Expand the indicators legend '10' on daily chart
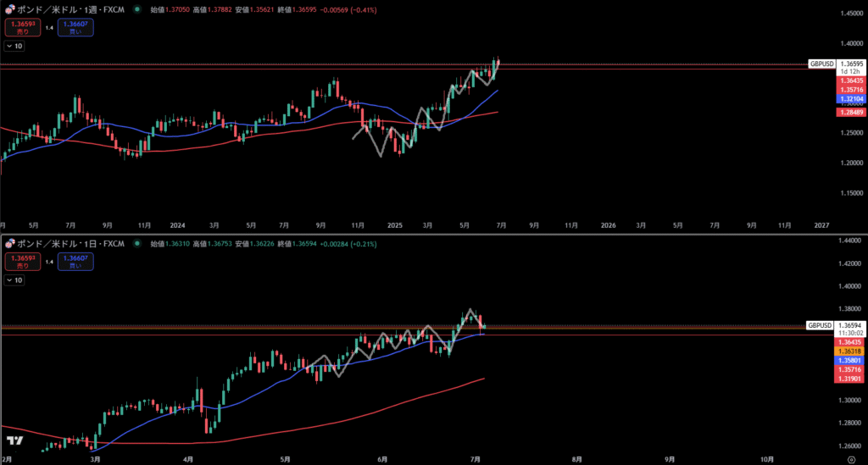This screenshot has width=868, height=465. 14,280
